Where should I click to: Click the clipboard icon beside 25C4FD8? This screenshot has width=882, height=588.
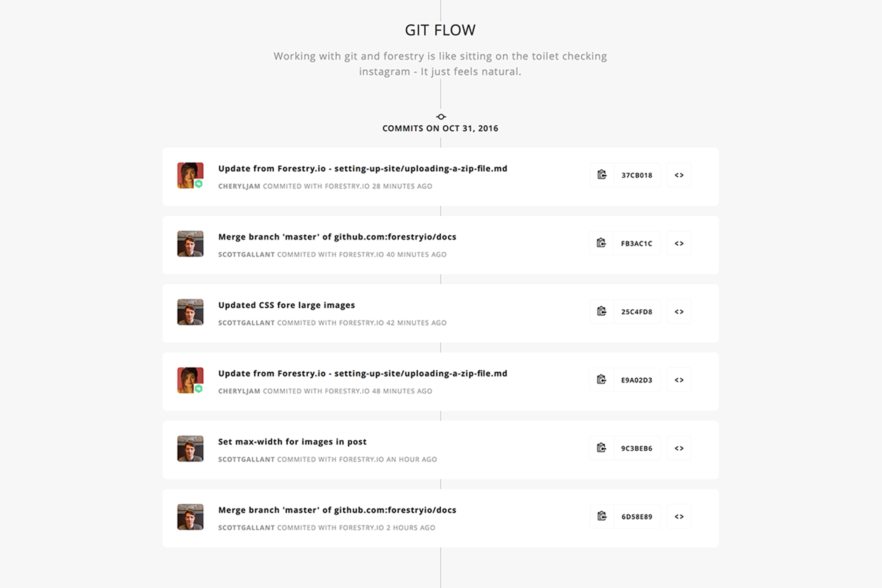(602, 311)
